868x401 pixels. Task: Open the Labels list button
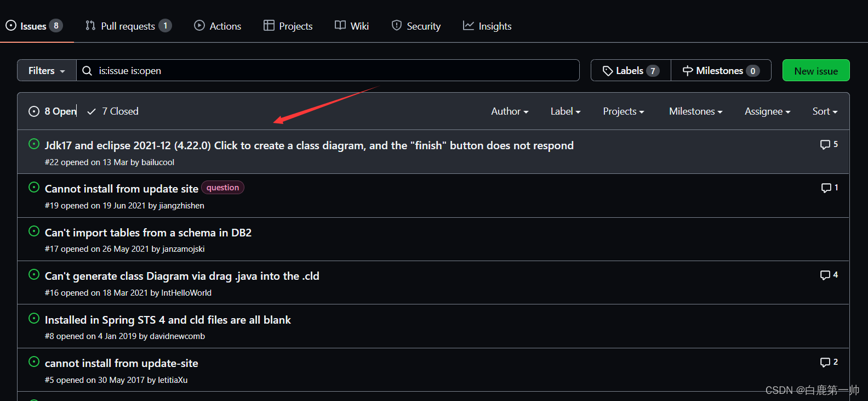(x=631, y=70)
